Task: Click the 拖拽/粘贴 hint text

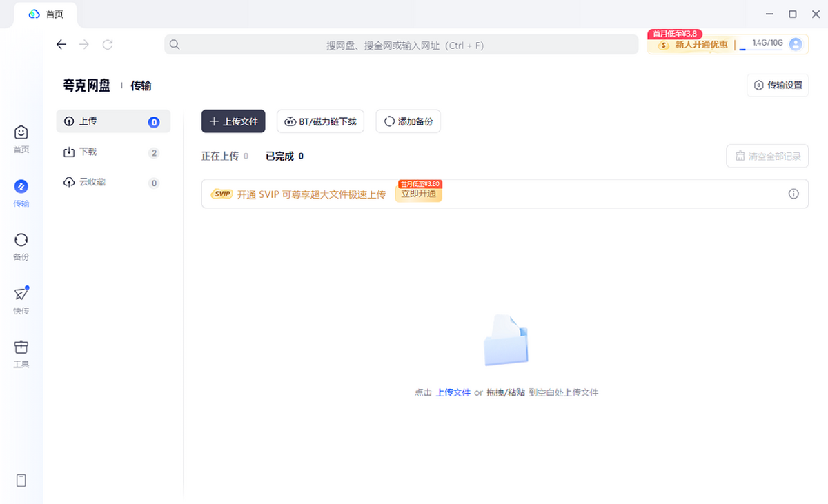Action: coord(506,392)
